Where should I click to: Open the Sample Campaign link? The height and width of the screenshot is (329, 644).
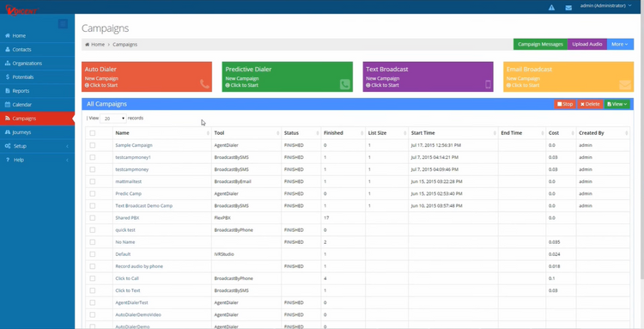pyautogui.click(x=134, y=145)
